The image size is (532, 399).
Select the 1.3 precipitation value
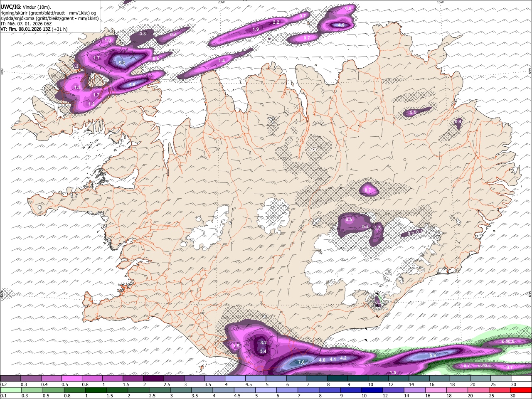pos(77,88)
